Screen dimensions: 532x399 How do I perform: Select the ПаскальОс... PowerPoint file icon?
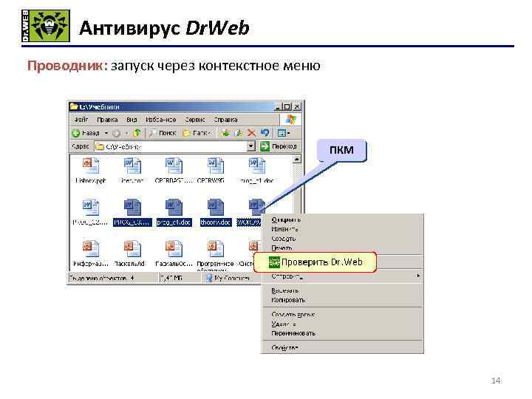click(x=174, y=249)
